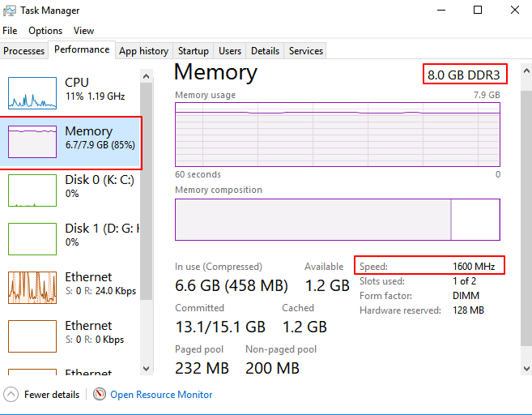Switch to the Processes tab
Screen dimensions: 532x415
pyautogui.click(x=24, y=51)
